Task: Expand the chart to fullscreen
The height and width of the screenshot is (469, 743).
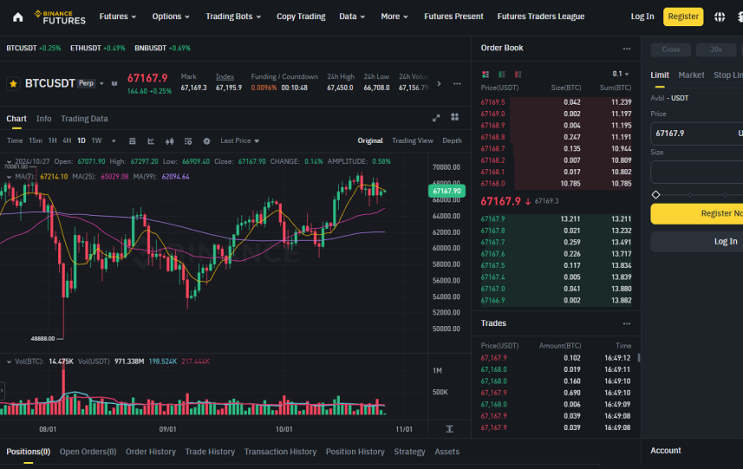Action: (x=436, y=117)
